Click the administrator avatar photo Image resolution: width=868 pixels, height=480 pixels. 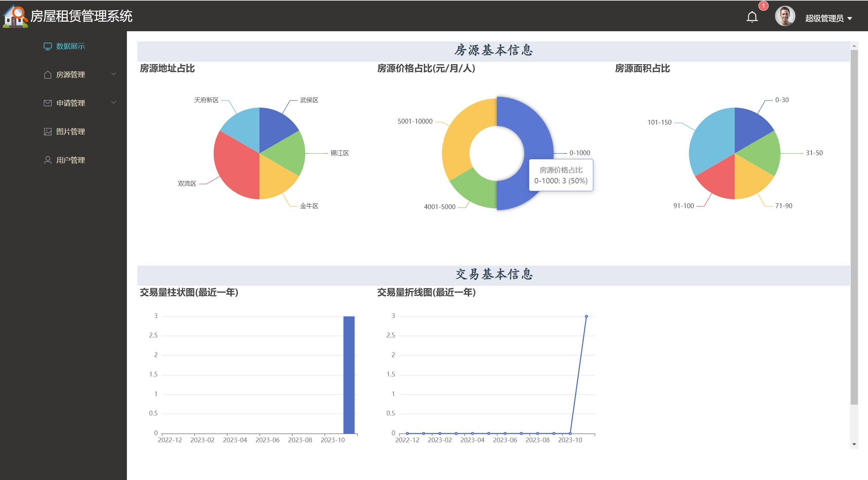785,16
